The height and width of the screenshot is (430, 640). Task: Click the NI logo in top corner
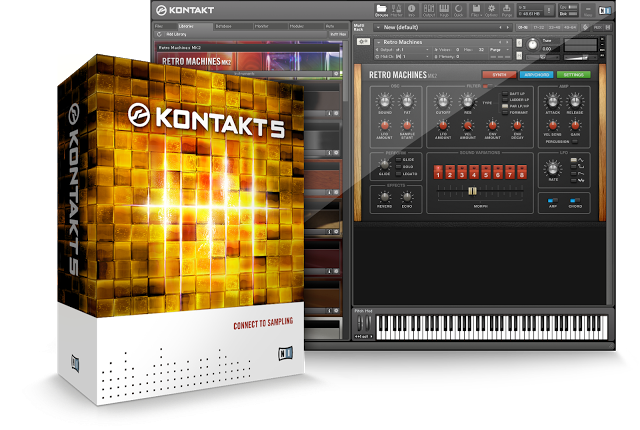pyautogui.click(x=604, y=10)
